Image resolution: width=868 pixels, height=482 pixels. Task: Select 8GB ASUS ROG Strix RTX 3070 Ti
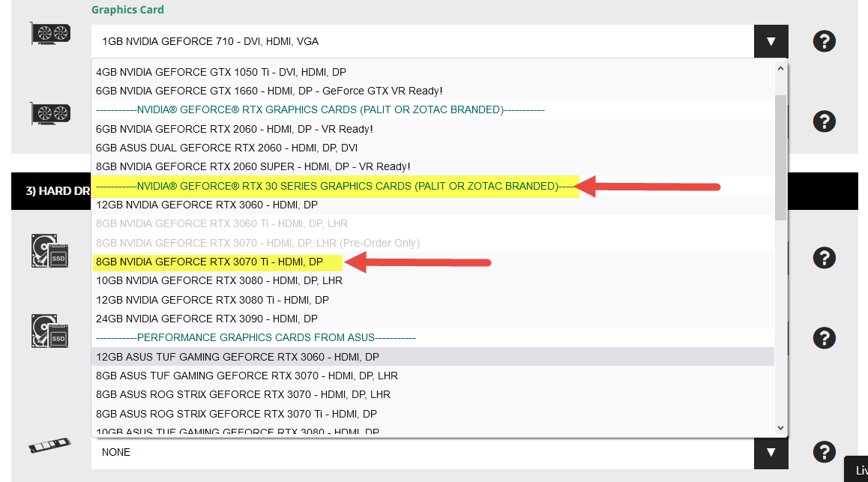tap(433, 414)
